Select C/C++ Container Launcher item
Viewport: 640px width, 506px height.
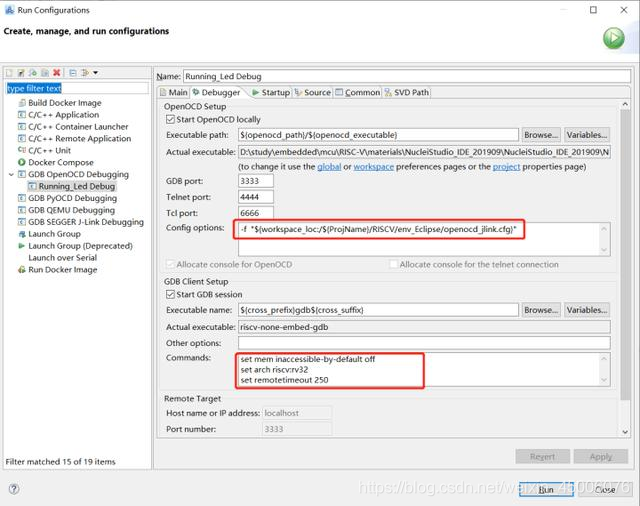tap(73, 126)
